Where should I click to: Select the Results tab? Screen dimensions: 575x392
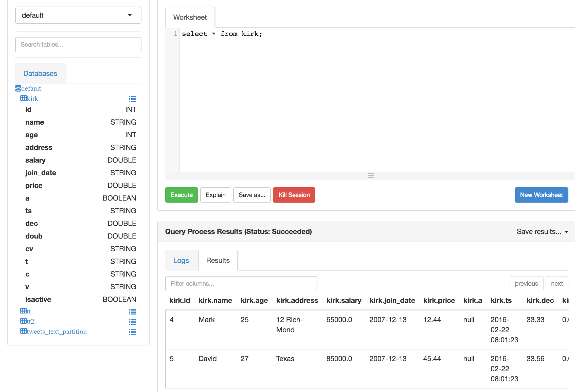pos(218,260)
